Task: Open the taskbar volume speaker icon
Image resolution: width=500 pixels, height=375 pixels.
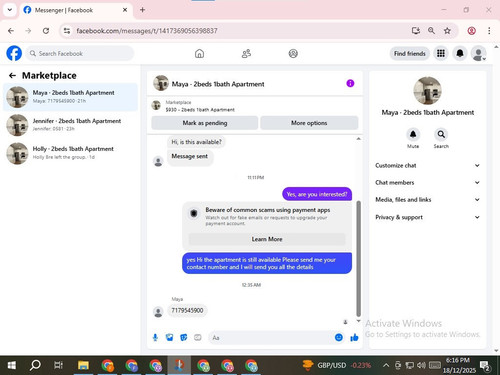Action: 421,365
